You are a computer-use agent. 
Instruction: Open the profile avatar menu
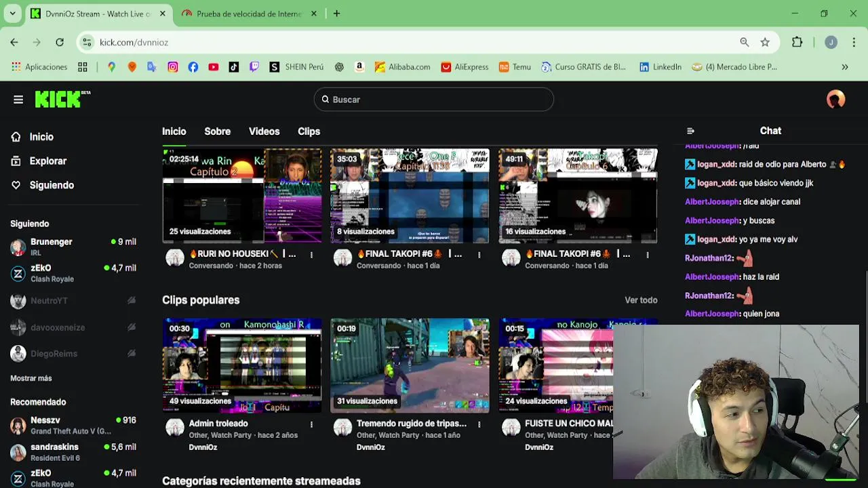pos(835,100)
